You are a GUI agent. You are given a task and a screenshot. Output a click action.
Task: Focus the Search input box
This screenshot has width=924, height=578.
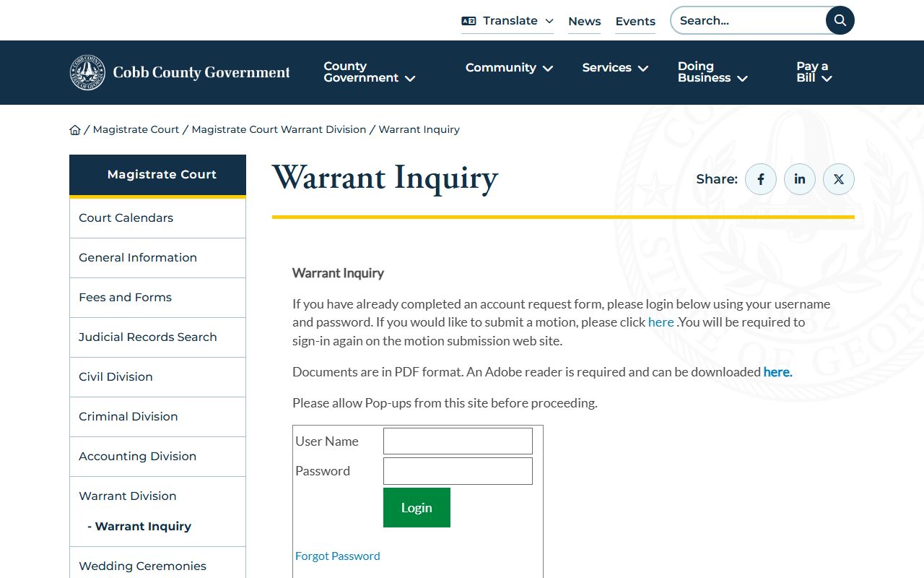pos(749,20)
